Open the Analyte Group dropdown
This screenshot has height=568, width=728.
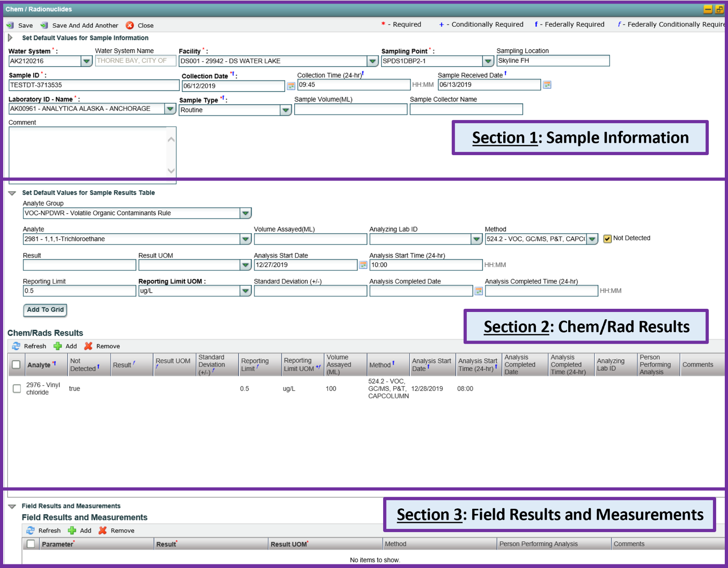(x=245, y=213)
